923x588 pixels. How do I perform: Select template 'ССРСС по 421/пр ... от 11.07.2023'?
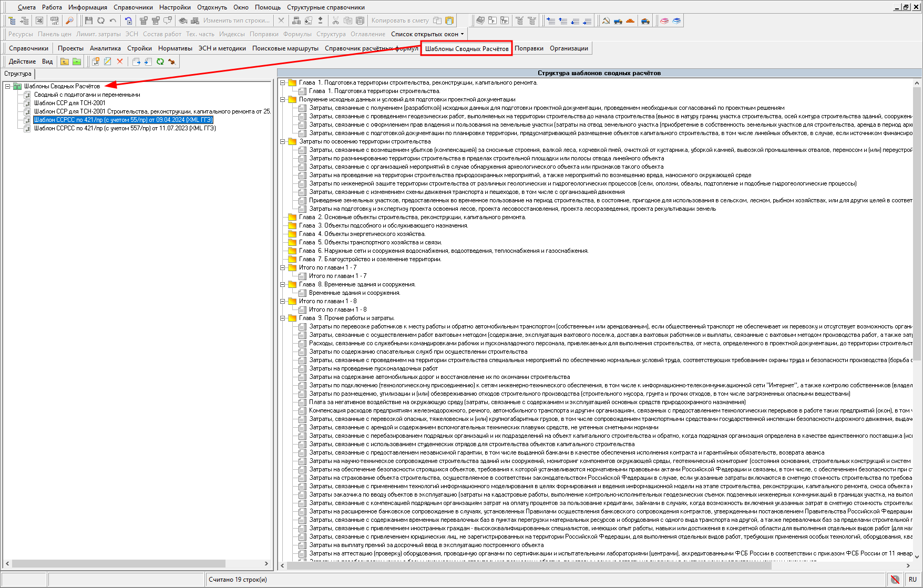[125, 128]
